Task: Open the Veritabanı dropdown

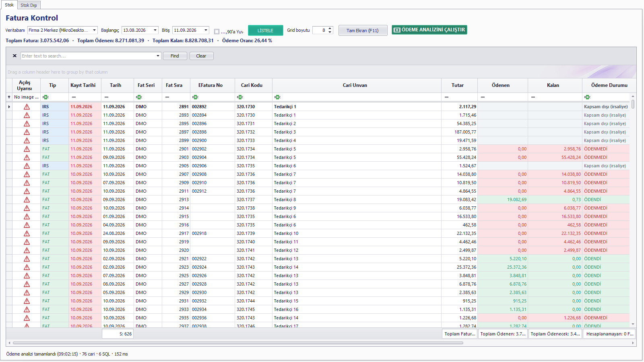Action: [95, 30]
